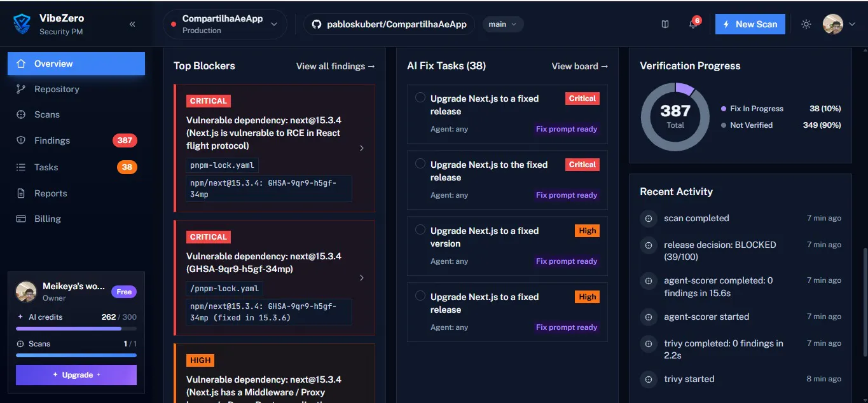Click the Billing card icon
The image size is (868, 403).
click(x=21, y=219)
